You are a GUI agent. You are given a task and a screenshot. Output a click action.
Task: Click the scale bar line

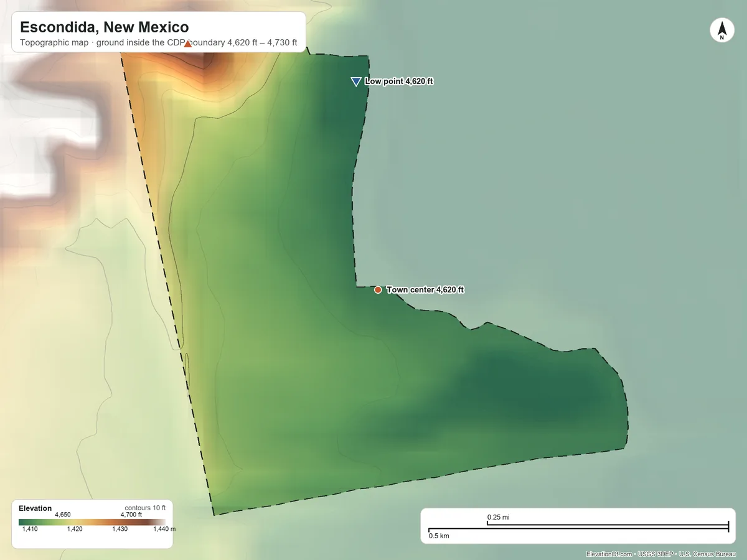pos(578,528)
